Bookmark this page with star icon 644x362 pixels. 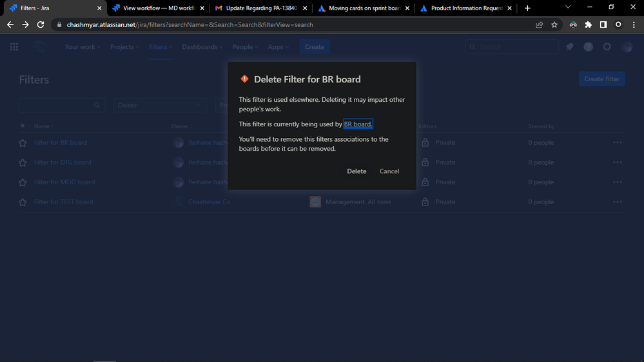554,24
